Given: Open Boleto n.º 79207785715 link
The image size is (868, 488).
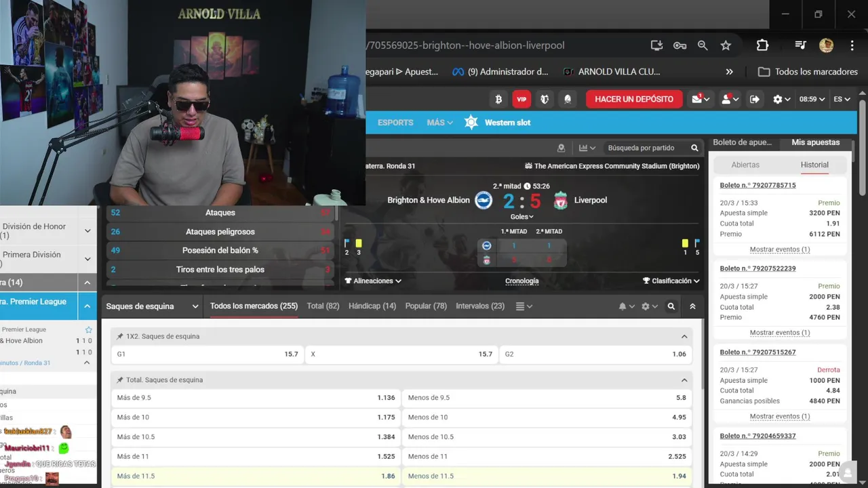Looking at the screenshot, I should click(x=757, y=185).
